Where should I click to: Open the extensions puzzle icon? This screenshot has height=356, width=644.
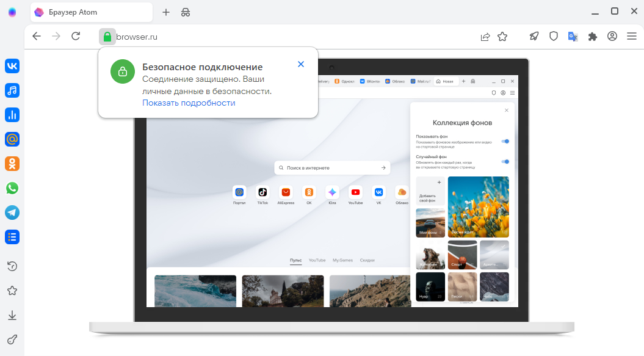click(592, 36)
